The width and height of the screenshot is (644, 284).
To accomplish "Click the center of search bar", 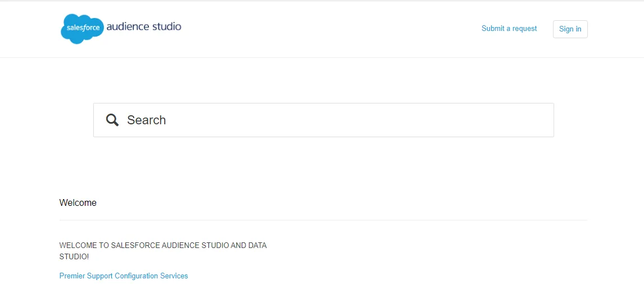I will click(323, 120).
